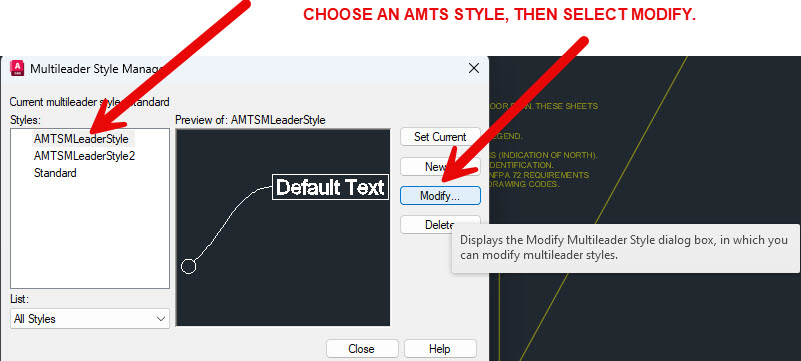Select the LEGEND. text in the drawing
The height and width of the screenshot is (361, 801).
click(506, 136)
